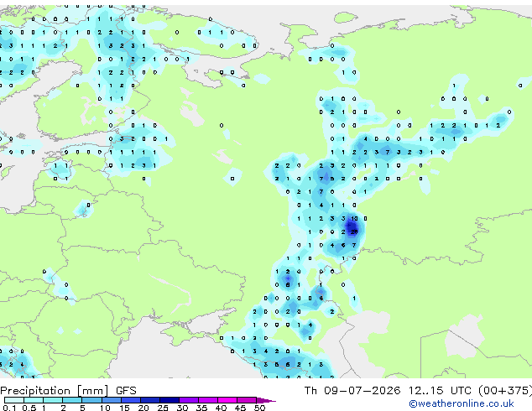Click the 40–45 mm magenta legend box
The image size is (532, 411).
click(227, 400)
